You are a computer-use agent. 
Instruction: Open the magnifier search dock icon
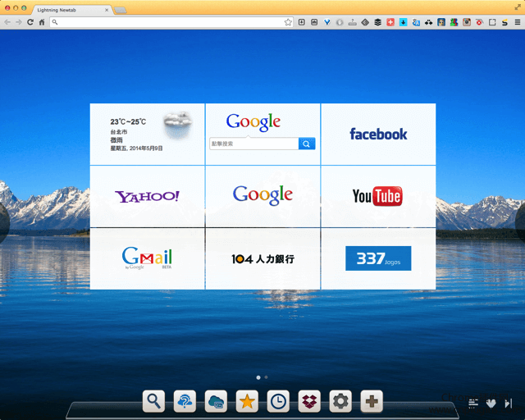[x=153, y=401]
